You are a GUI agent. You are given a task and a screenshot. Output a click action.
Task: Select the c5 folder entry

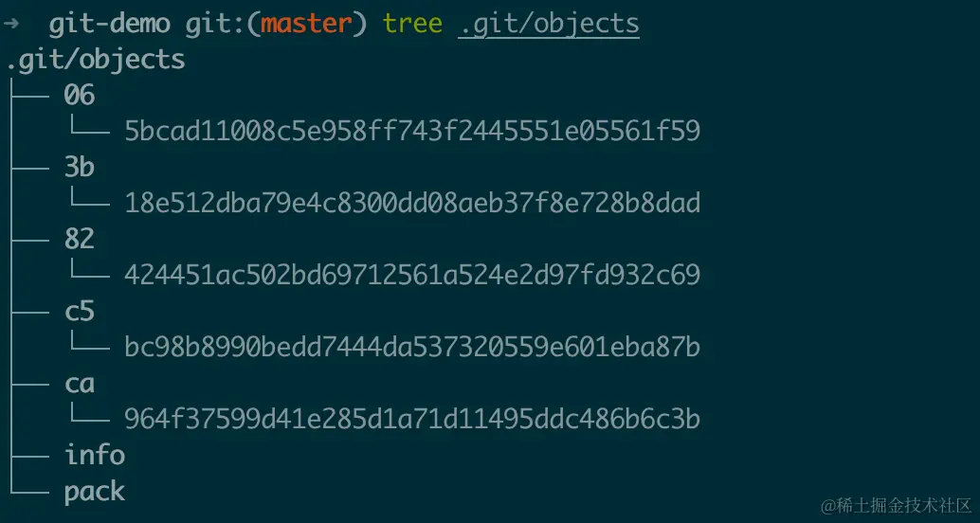coord(80,311)
